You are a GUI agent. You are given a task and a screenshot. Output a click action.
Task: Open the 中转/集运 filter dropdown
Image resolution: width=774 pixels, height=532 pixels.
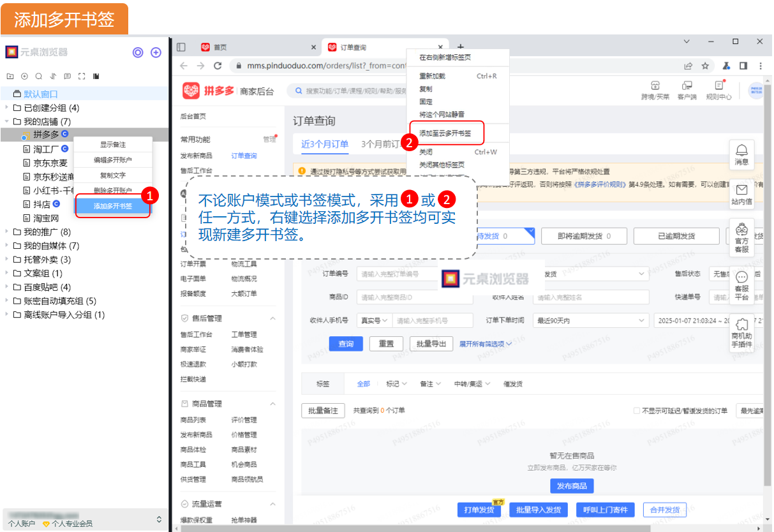tap(472, 384)
